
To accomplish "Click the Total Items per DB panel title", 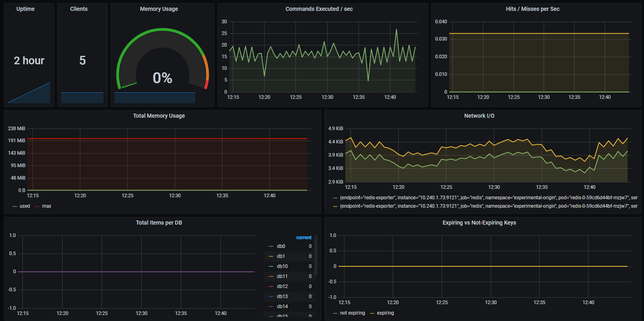I will [x=159, y=223].
